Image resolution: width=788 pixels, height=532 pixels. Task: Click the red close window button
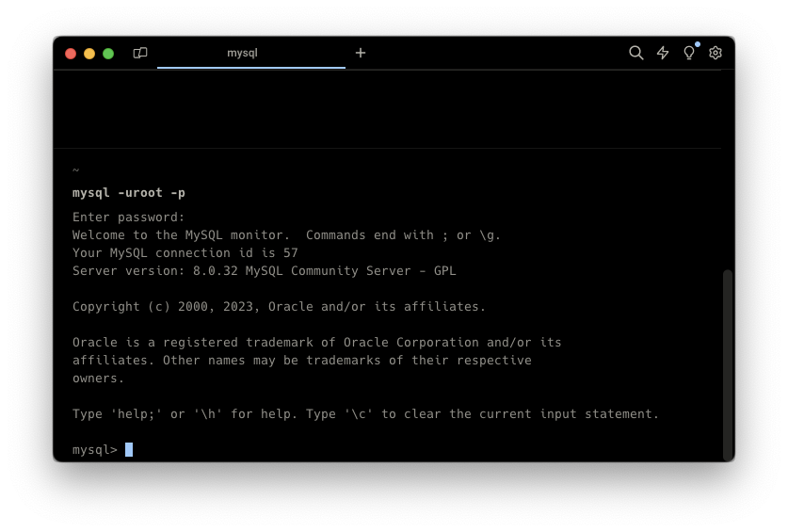coord(71,54)
